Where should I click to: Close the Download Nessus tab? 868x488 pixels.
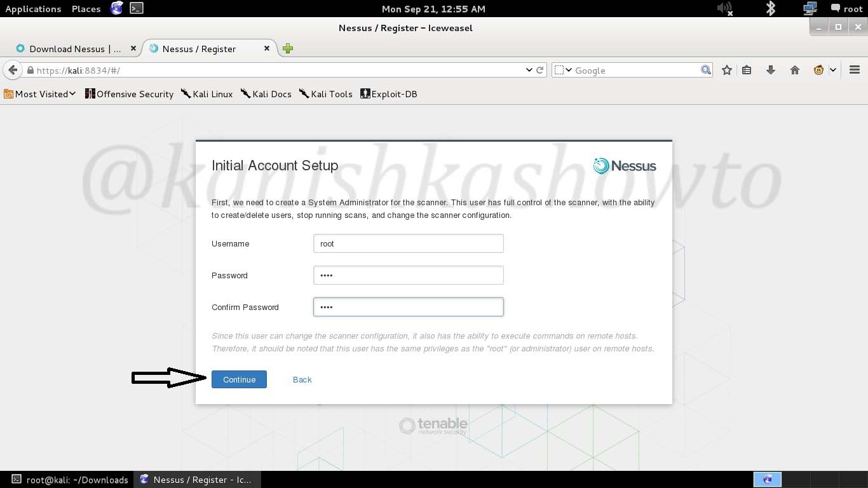133,48
